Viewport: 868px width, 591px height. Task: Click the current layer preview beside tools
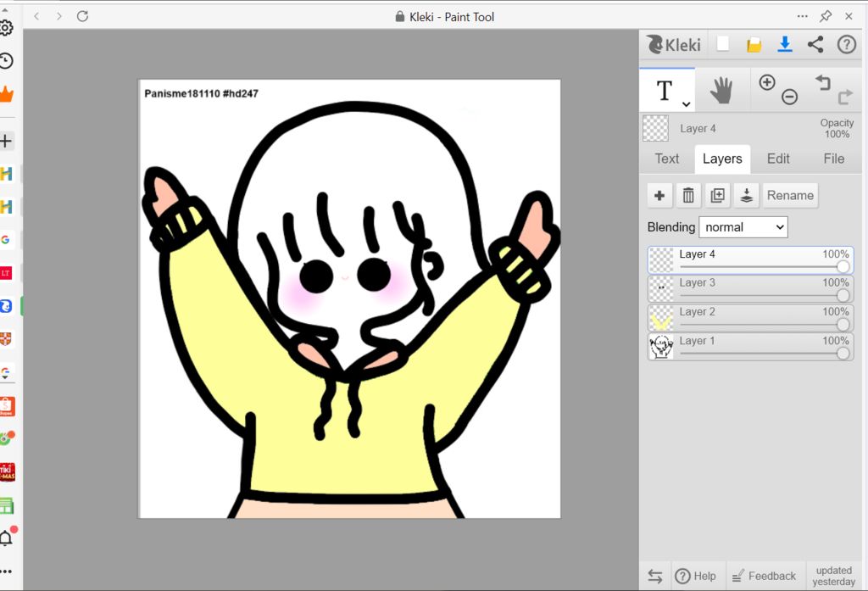point(655,129)
